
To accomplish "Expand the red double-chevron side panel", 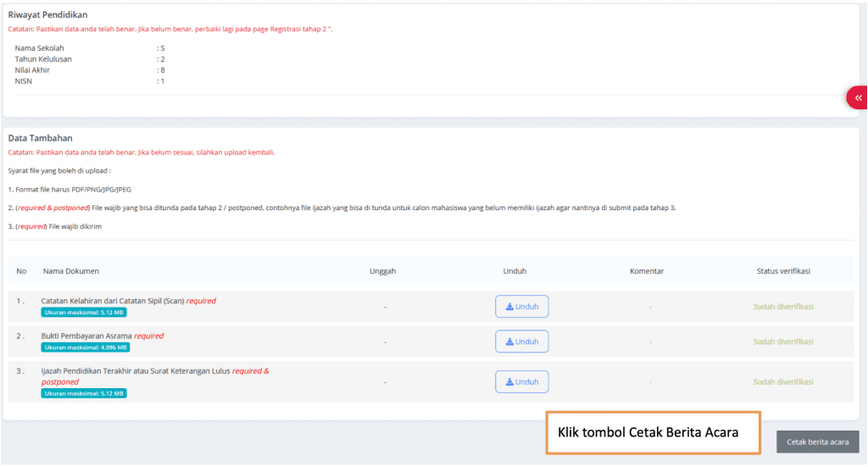I will coord(858,98).
